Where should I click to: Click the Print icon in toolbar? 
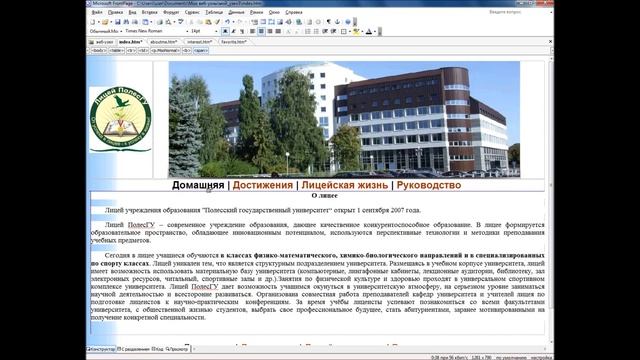[x=160, y=22]
